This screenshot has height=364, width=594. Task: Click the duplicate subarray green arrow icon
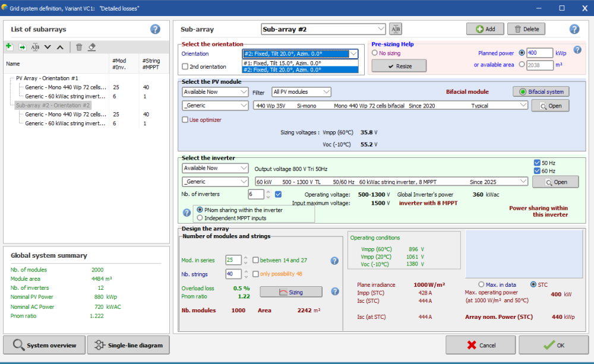coord(22,47)
